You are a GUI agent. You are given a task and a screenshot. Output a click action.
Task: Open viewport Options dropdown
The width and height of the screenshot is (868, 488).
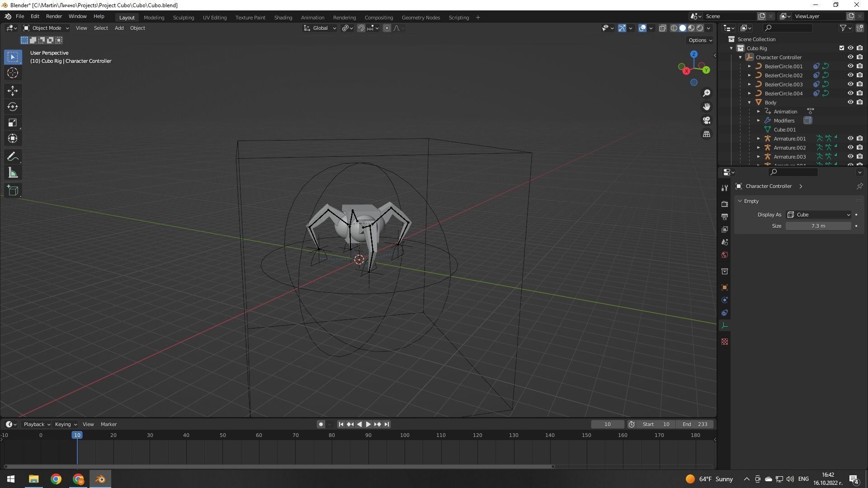[x=700, y=40]
